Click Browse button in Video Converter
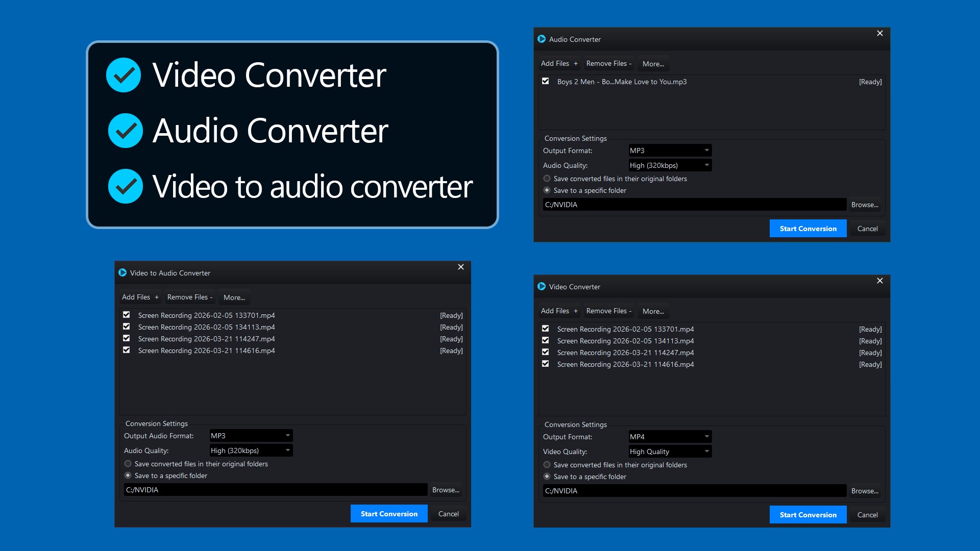 click(x=865, y=491)
